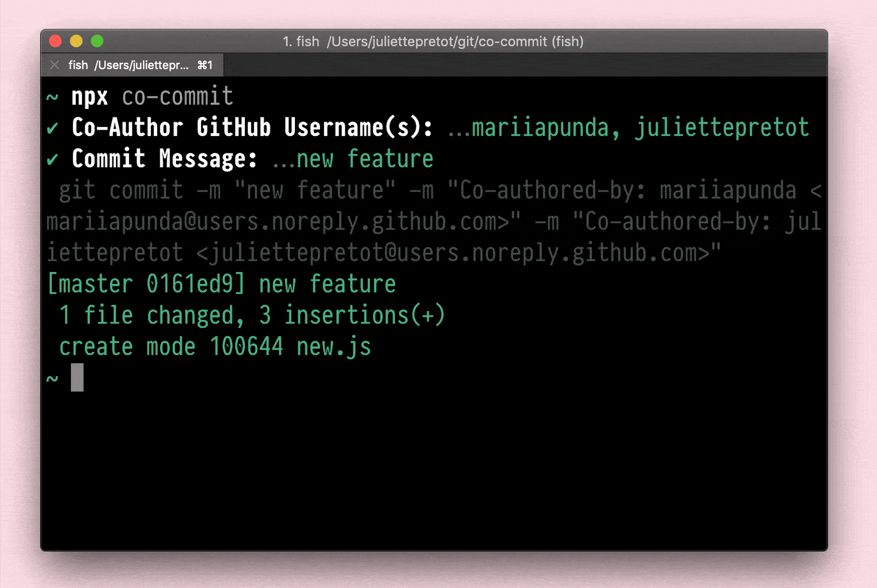Click the window title bar text

433,41
